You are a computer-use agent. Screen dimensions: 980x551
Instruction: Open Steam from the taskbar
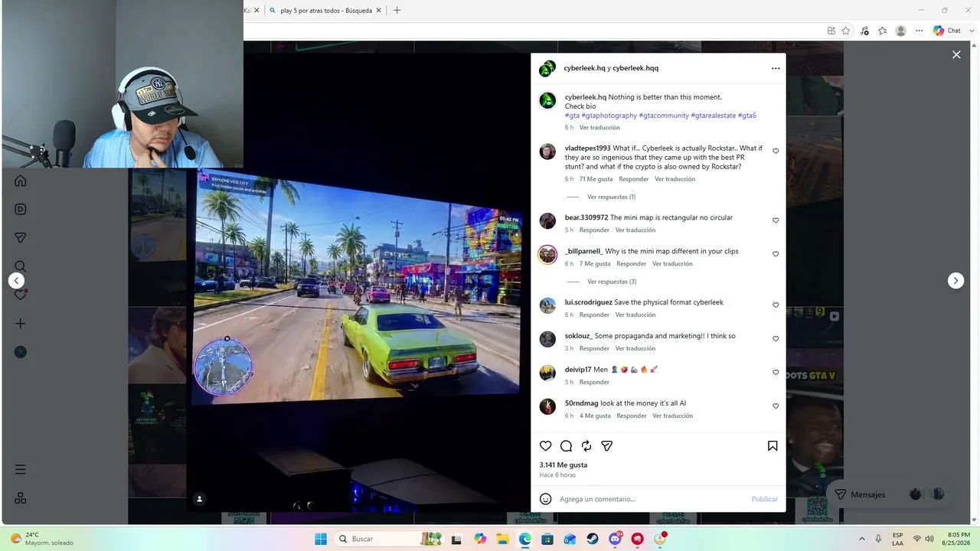pos(593,539)
